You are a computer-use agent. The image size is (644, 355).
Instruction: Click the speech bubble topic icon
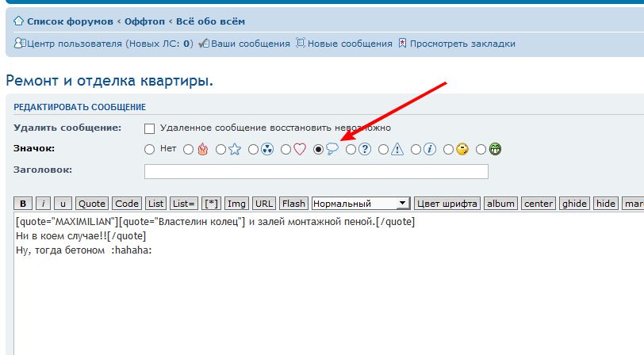coord(332,149)
